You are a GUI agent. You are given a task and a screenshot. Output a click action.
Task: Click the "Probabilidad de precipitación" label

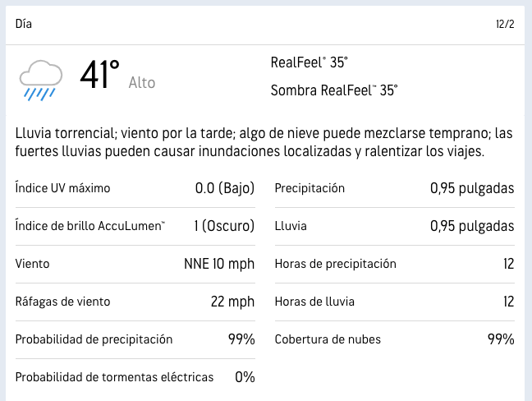click(x=94, y=339)
